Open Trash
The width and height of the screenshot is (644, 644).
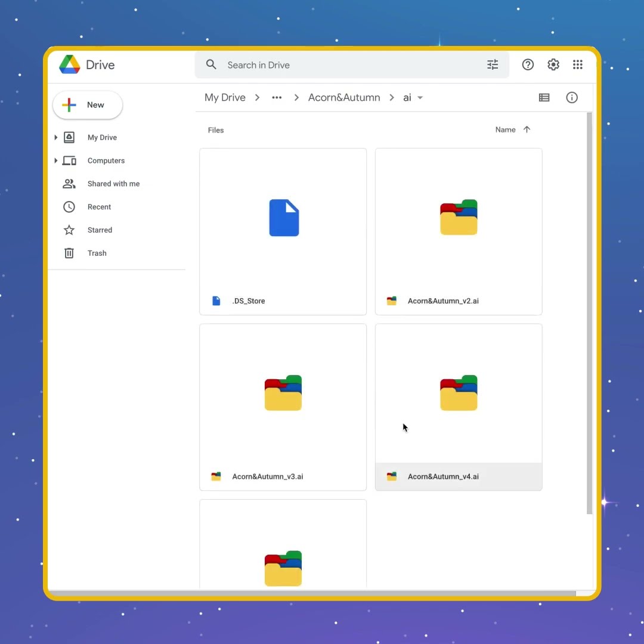[x=97, y=253]
